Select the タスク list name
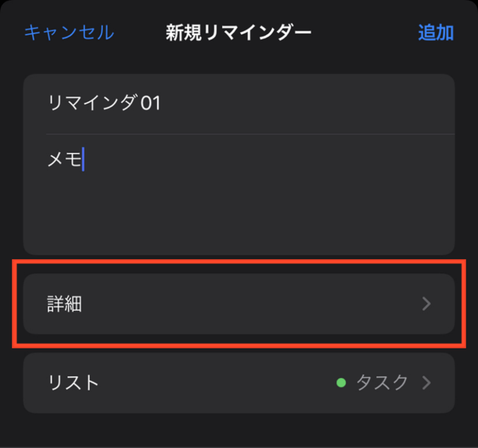The height and width of the screenshot is (448, 478). [x=382, y=383]
